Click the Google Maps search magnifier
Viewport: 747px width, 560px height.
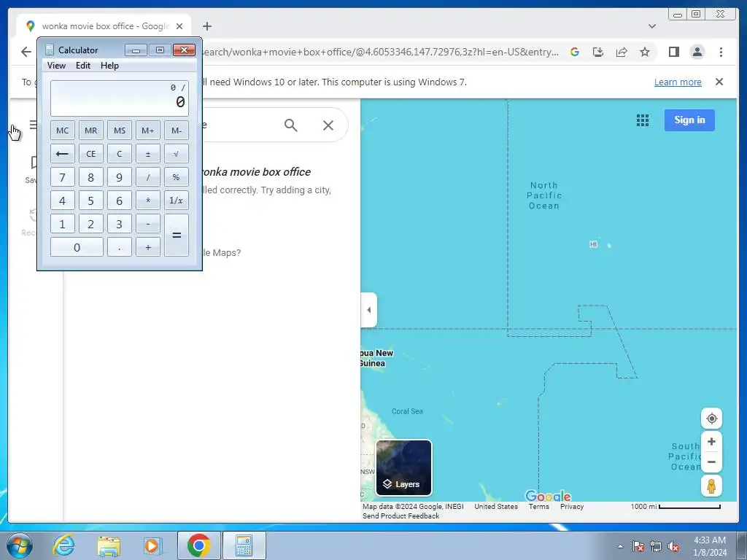pyautogui.click(x=290, y=125)
